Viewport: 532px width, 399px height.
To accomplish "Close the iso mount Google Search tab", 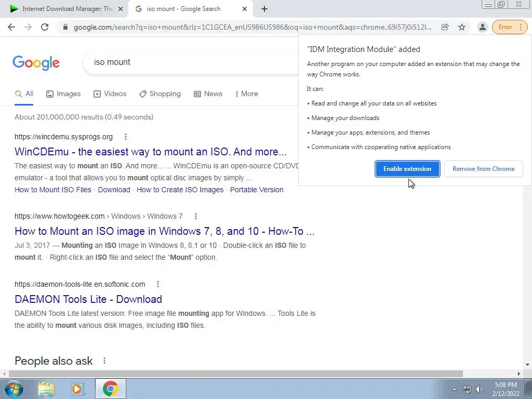I will (x=245, y=9).
